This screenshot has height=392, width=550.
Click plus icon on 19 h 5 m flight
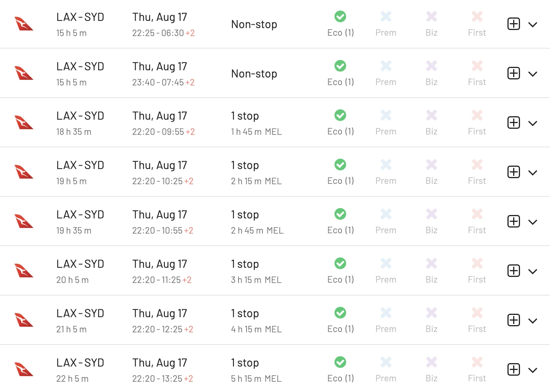[514, 172]
